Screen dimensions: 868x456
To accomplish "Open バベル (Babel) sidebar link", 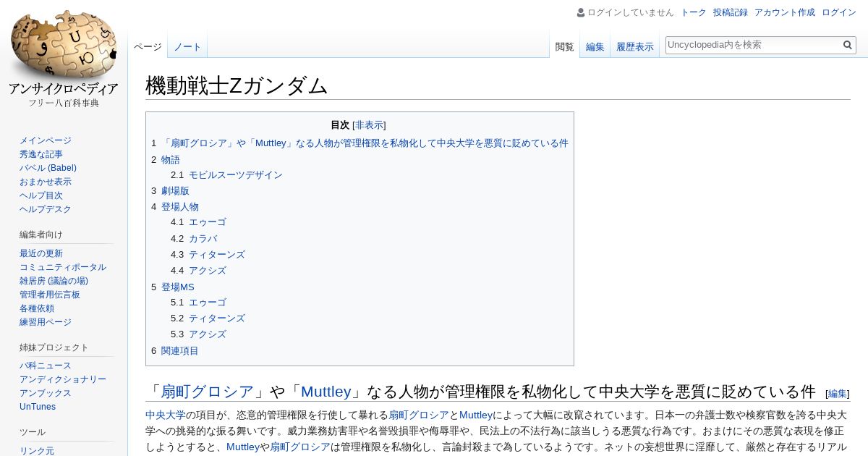I will pos(48,168).
